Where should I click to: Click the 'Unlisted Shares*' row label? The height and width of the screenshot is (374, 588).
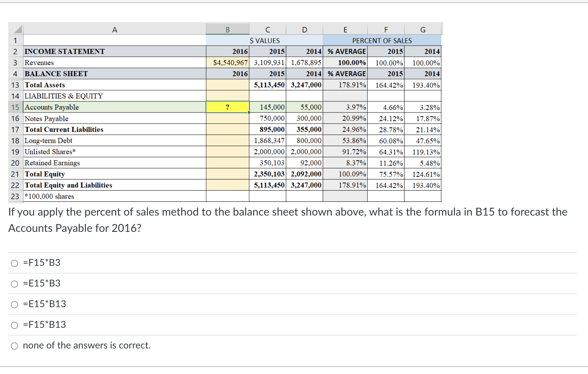click(114, 152)
